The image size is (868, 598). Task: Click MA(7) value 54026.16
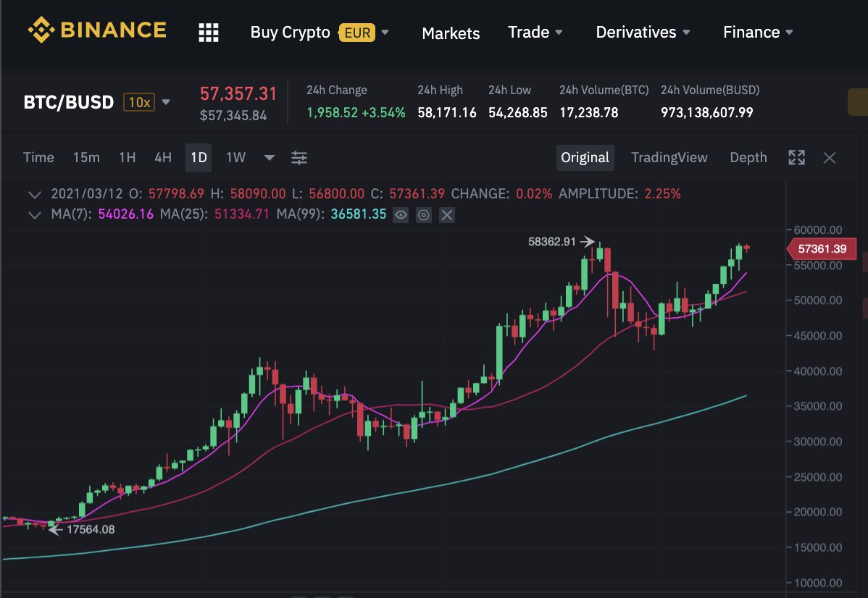pyautogui.click(x=125, y=214)
